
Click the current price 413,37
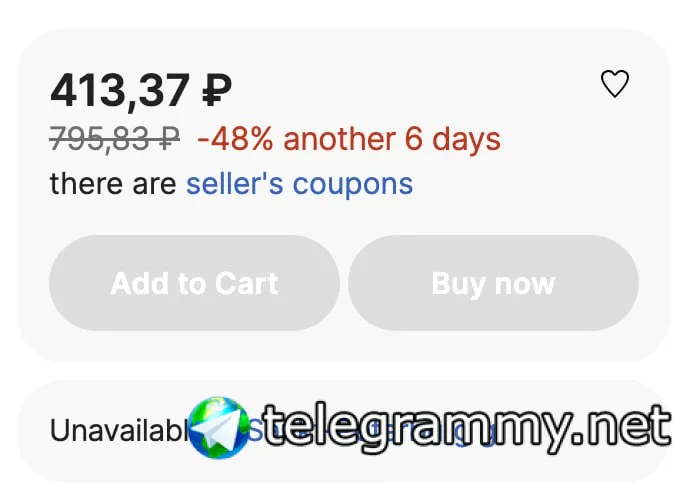tap(120, 91)
